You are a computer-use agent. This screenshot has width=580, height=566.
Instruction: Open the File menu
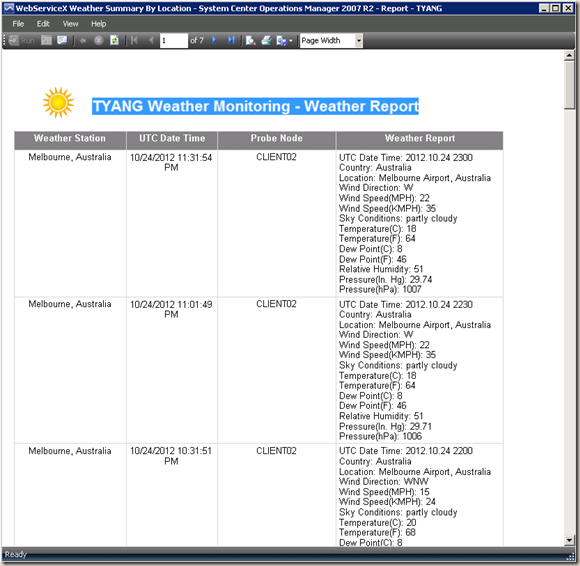coord(18,24)
